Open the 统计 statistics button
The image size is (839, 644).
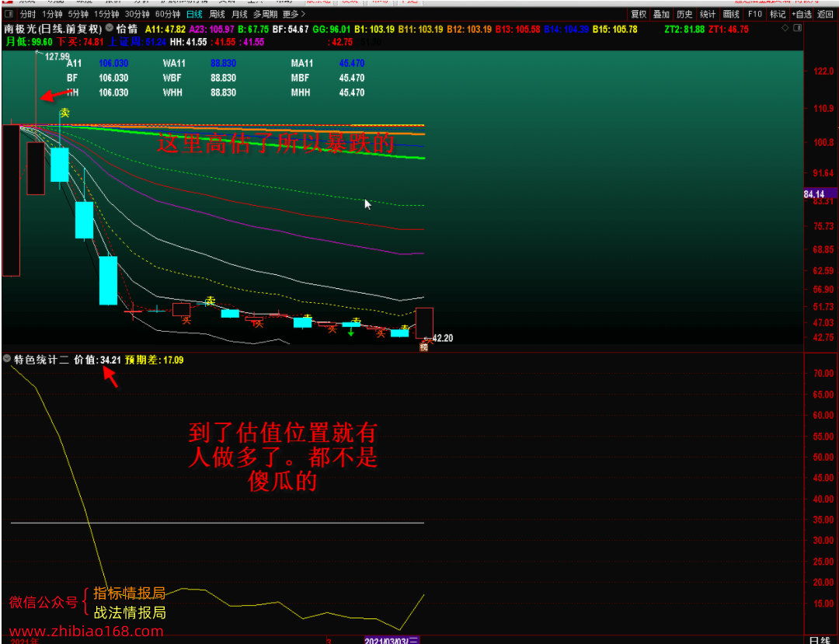(708, 15)
